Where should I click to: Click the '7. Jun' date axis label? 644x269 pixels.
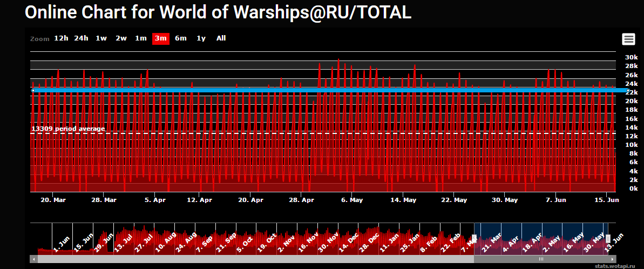(555, 200)
